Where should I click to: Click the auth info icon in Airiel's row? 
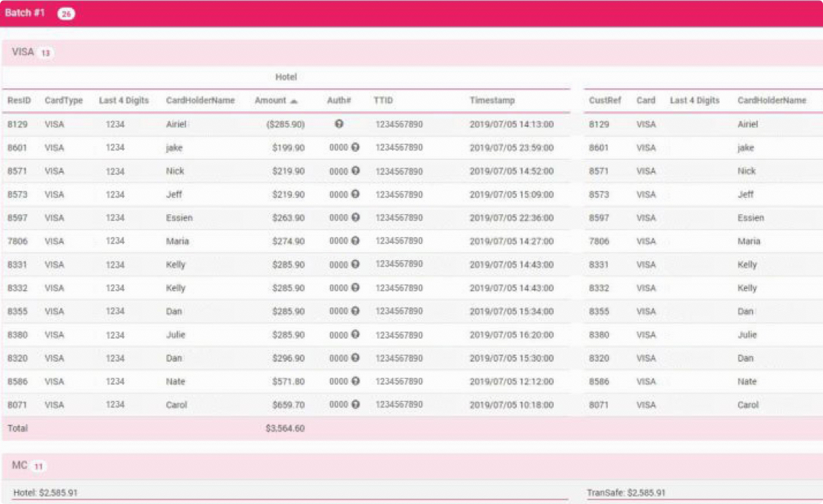[x=339, y=124]
